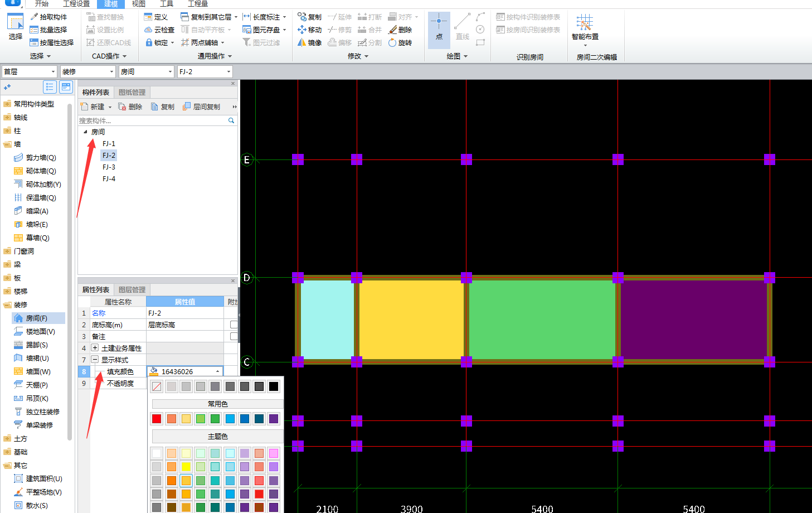Pick the red swatch in 常用色
This screenshot has width=812, height=513.
[x=157, y=419]
